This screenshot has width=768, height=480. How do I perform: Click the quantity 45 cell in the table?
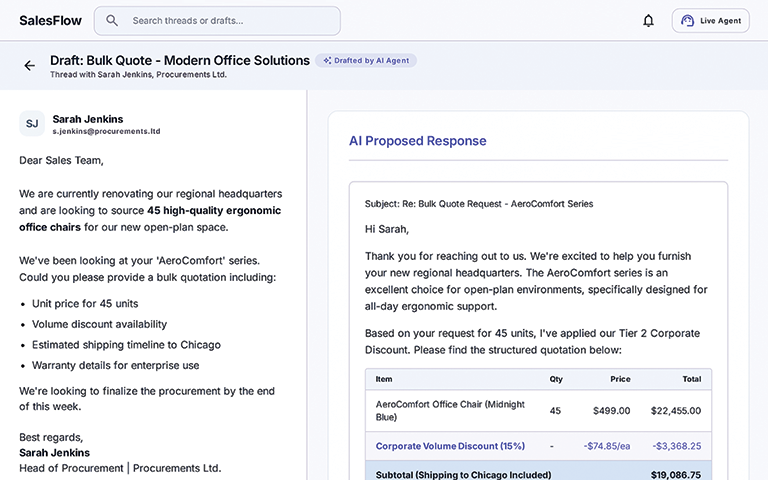pyautogui.click(x=555, y=410)
